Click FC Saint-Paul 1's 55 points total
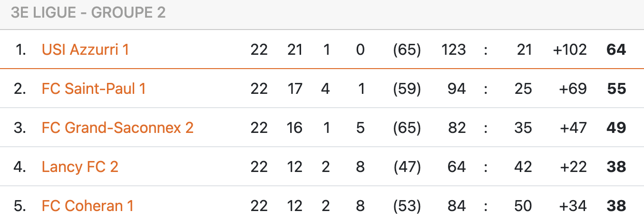The image size is (644, 222). 616,89
